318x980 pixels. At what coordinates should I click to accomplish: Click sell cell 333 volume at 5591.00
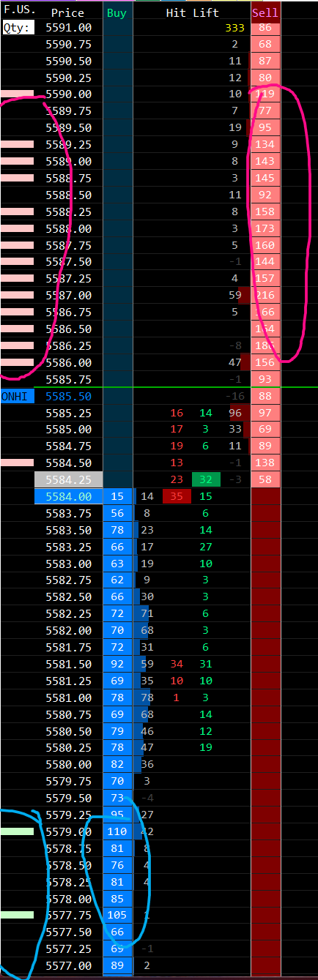234,27
